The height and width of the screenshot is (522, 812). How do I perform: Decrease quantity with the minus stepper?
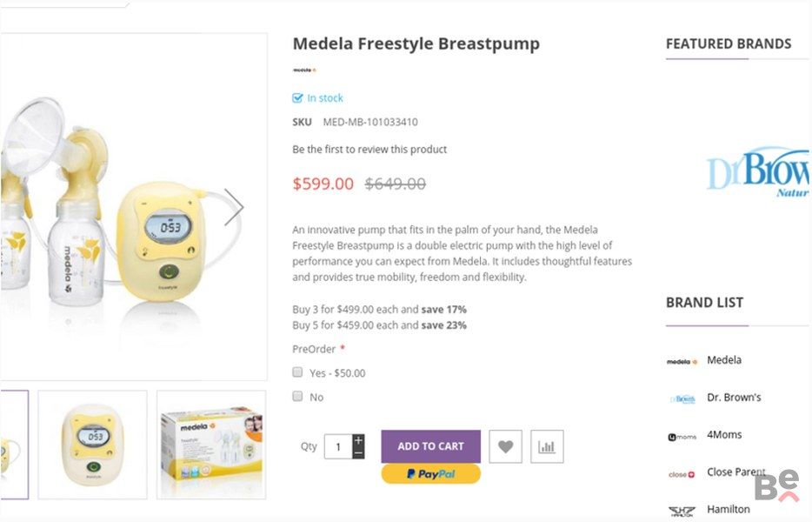pos(358,452)
